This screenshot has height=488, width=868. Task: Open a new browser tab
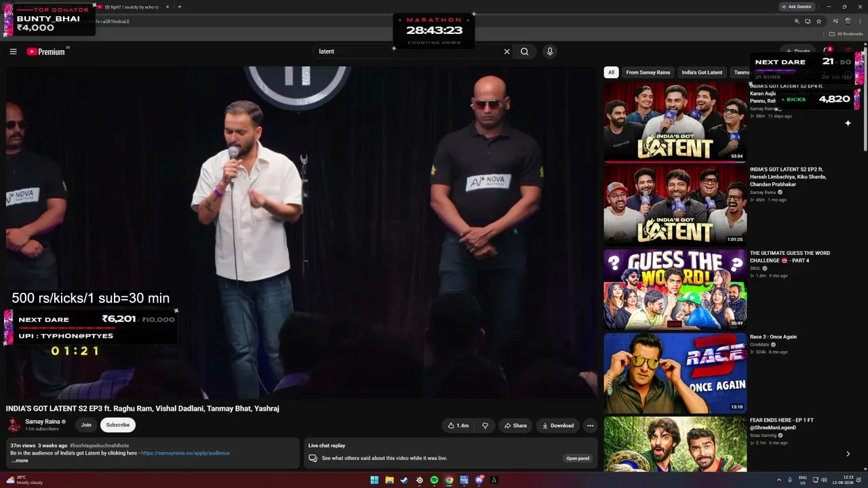179,7
